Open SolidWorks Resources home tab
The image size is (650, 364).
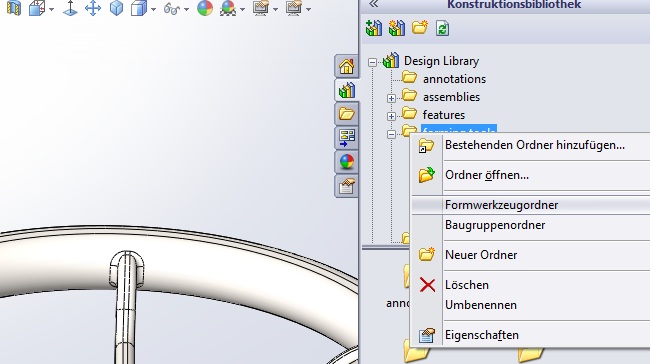point(346,66)
